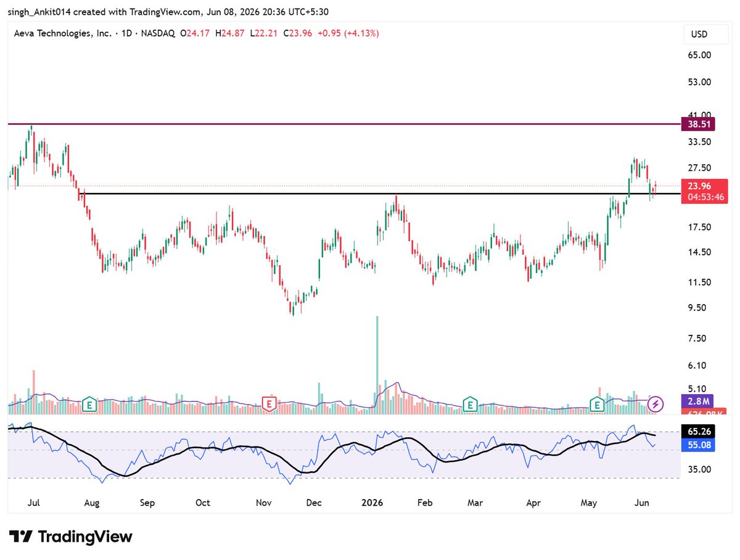Click the 11.50 price axis label
Viewport: 740px width, 560px height.
click(x=699, y=282)
